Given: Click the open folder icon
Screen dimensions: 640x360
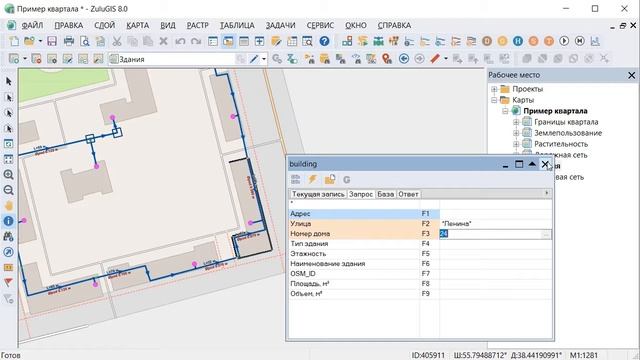Looking at the screenshot, I should point(29,41).
